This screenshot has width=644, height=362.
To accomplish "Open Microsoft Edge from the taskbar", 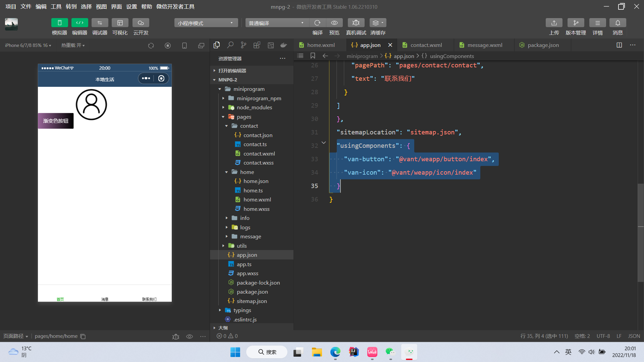I will coord(335,352).
